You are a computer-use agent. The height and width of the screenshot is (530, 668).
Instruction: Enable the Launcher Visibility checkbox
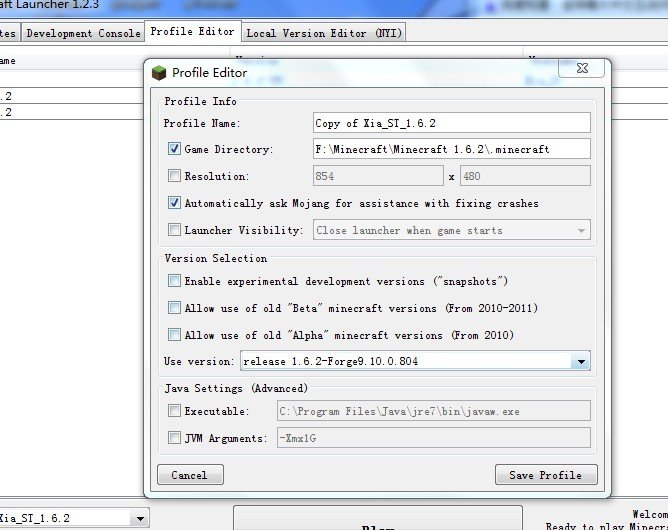point(175,230)
